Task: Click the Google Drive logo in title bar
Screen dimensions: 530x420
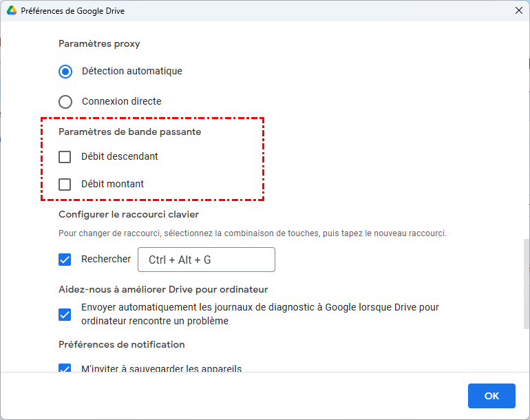Action: click(x=12, y=11)
